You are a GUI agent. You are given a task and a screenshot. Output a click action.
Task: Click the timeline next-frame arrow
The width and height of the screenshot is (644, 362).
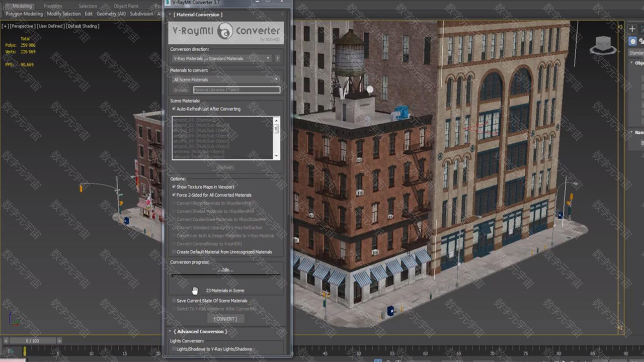pos(59,341)
